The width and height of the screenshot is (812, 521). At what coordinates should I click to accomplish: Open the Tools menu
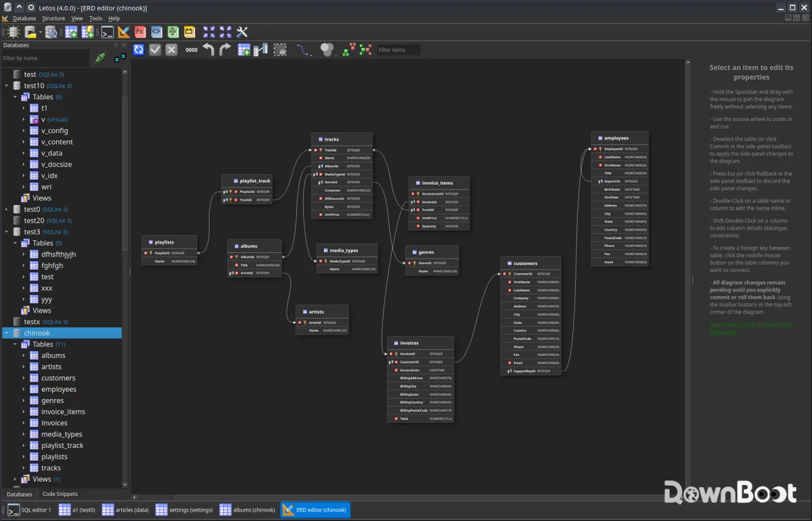96,18
